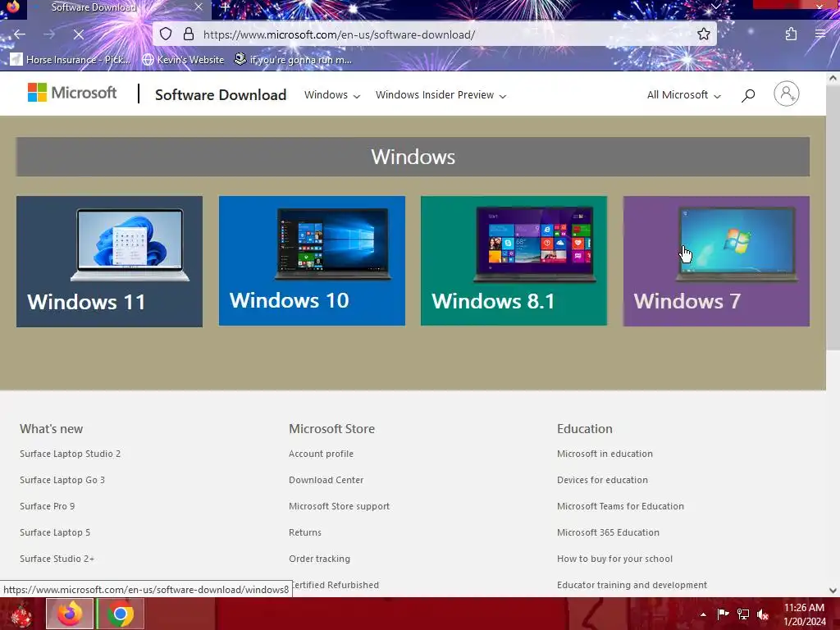Viewport: 840px width, 630px height.
Task: Open Educator training and development link
Action: (632, 585)
